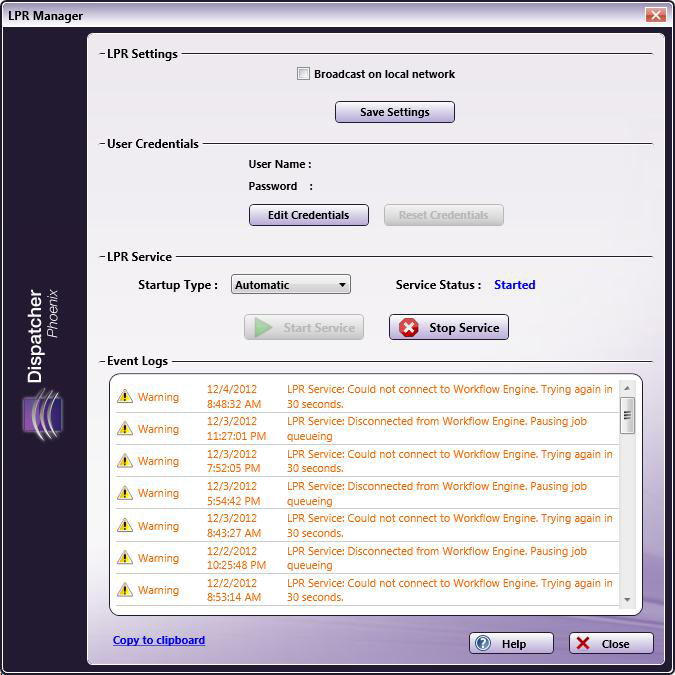Select the 8:48:32 AM warning log entry
This screenshot has width=675, height=675.
point(367,396)
